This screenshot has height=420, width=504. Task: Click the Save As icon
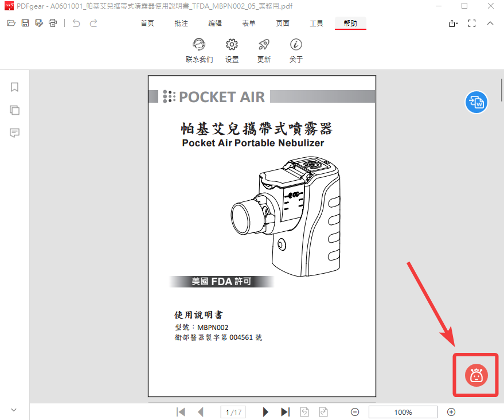click(39, 23)
